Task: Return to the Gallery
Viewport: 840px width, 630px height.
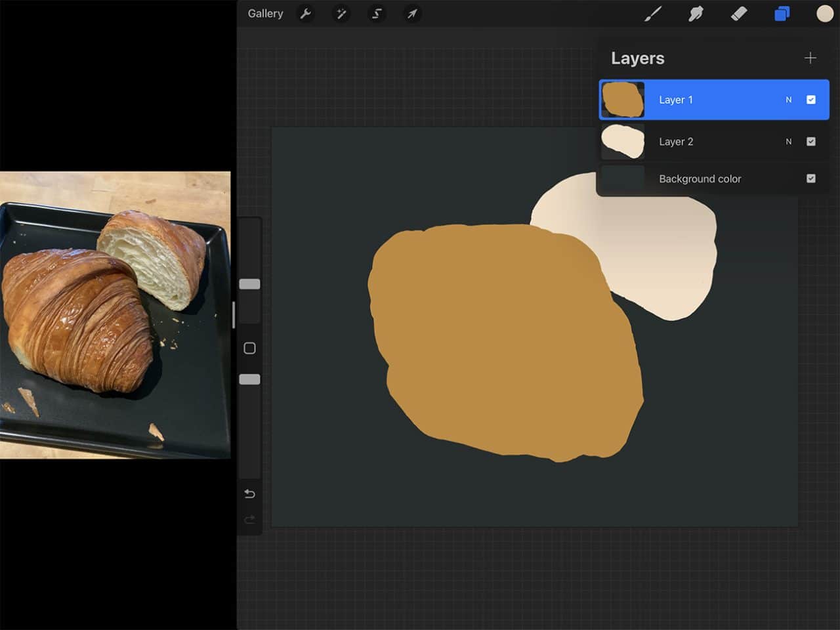Action: [265, 13]
